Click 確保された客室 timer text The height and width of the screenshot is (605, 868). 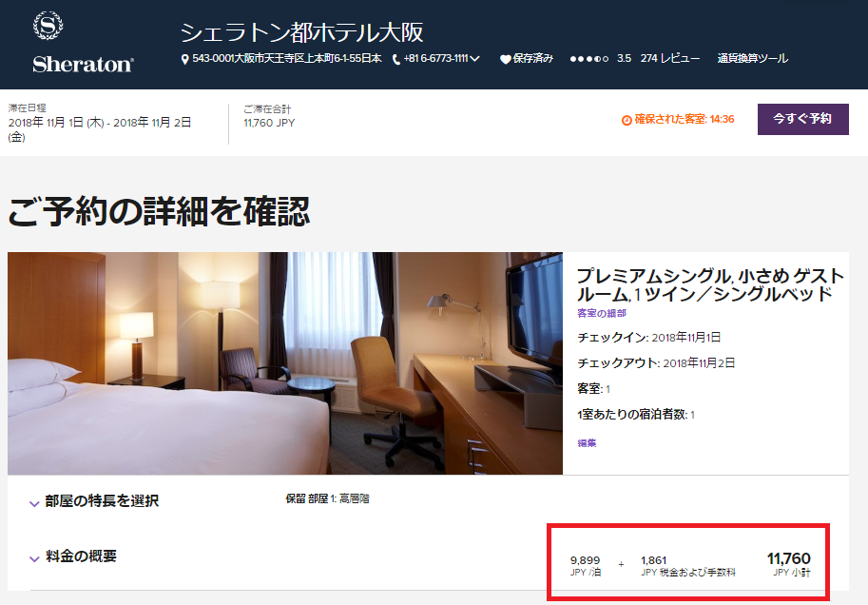685,119
